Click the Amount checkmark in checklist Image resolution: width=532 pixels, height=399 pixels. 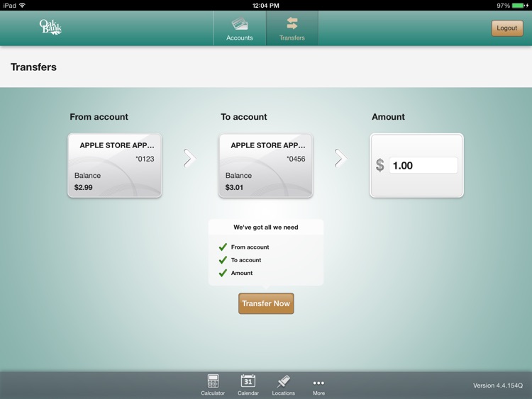coord(223,273)
